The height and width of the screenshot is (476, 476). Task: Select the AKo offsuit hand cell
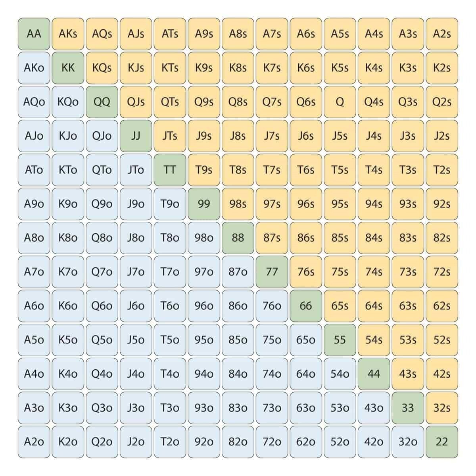(x=34, y=68)
